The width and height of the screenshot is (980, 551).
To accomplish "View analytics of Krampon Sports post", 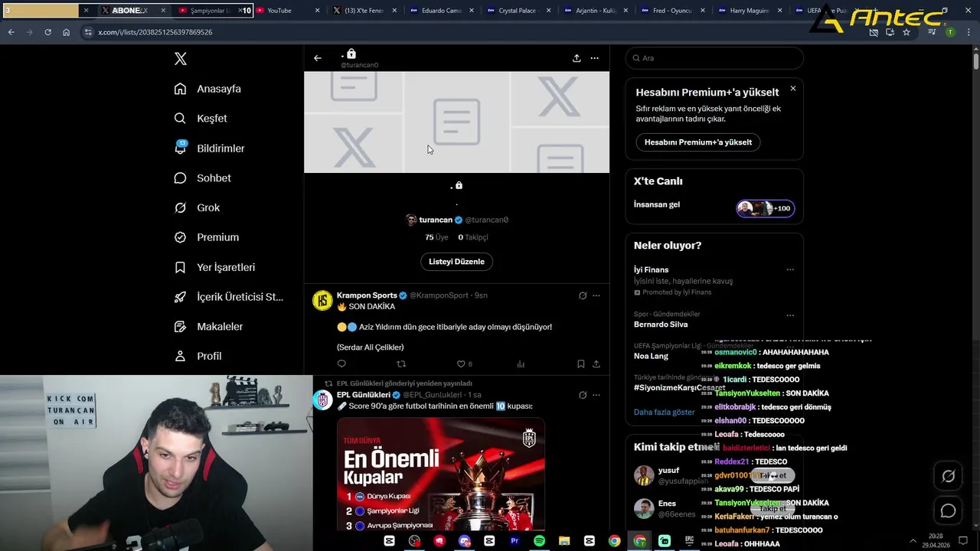I will pos(521,364).
